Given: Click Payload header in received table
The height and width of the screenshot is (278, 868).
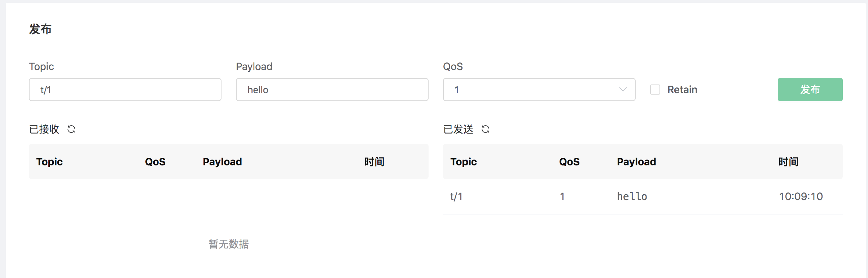Looking at the screenshot, I should 222,162.
